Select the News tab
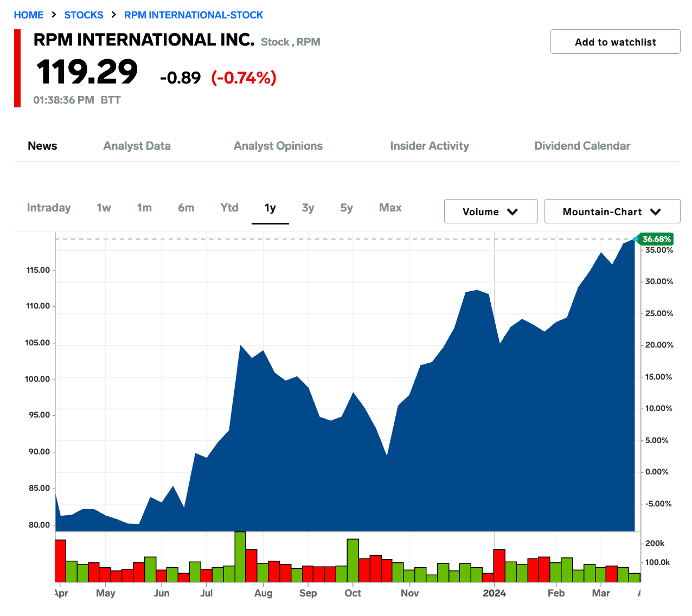Screen dimensions: 692x616 tap(42, 146)
